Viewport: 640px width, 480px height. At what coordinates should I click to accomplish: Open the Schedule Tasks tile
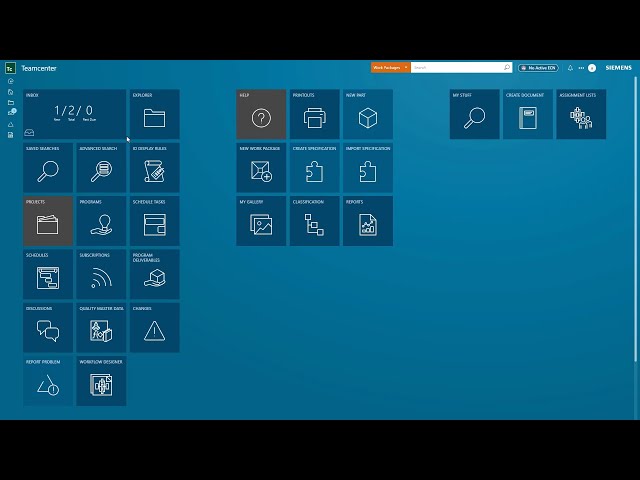point(155,221)
